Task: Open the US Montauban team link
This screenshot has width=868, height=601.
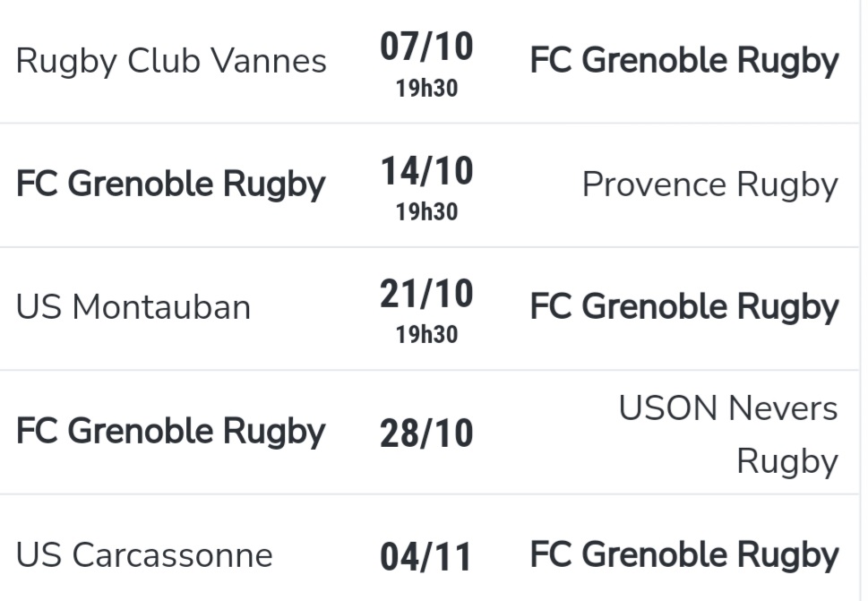Action: (133, 307)
